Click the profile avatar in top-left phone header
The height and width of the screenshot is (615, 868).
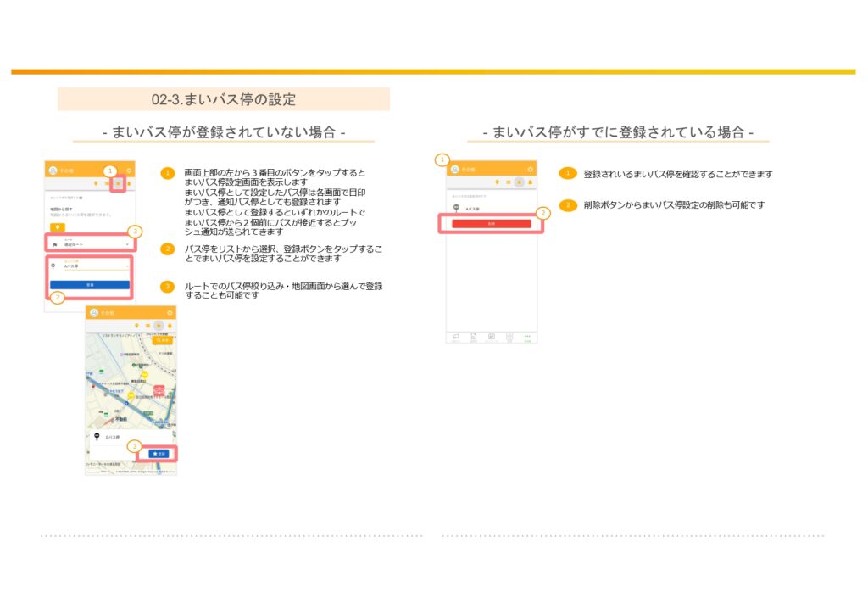pos(53,171)
